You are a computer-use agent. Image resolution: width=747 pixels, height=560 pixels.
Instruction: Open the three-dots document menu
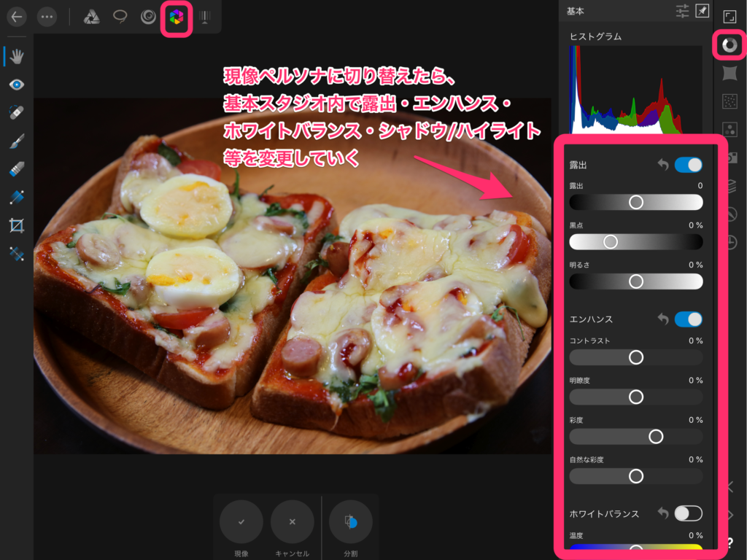(46, 17)
